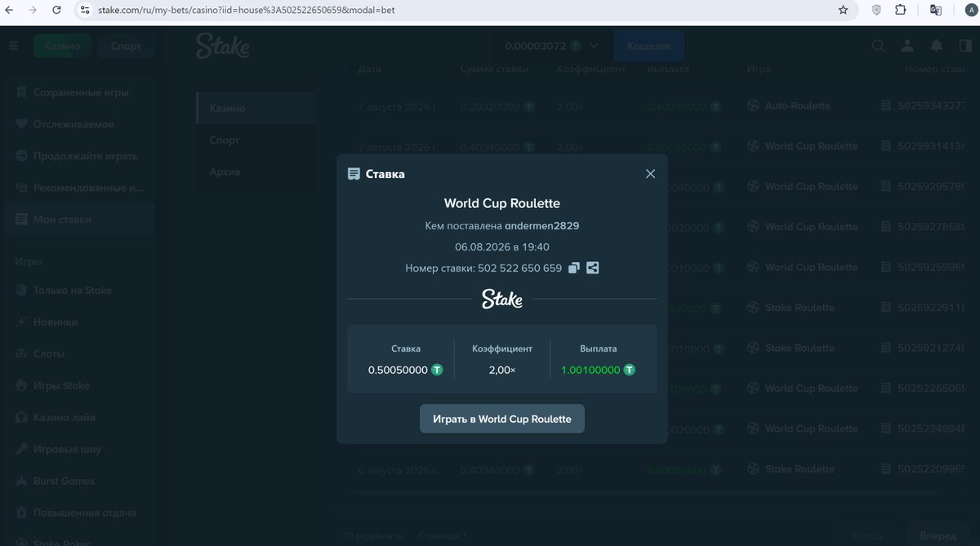Select Мои ставки in sidebar

[80, 220]
